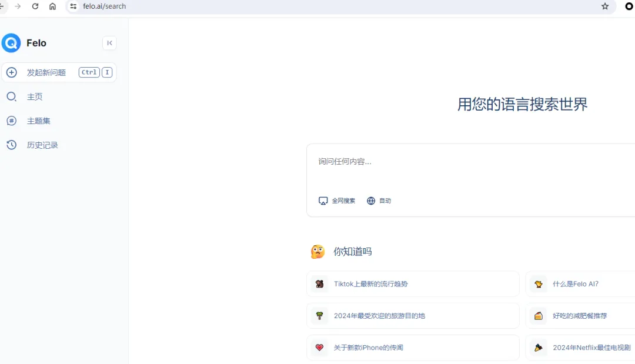Click the Ctrl shortcut key badge
Viewport: 635px width, 364px height.
(89, 72)
